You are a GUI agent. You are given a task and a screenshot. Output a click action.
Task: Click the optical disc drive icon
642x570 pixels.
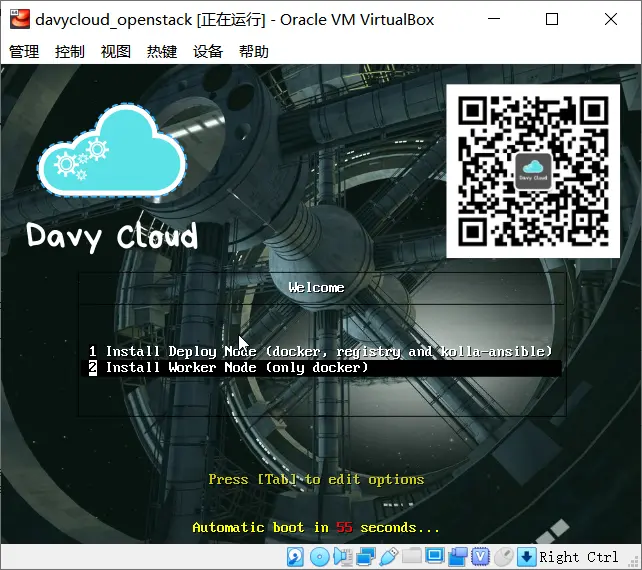319,557
